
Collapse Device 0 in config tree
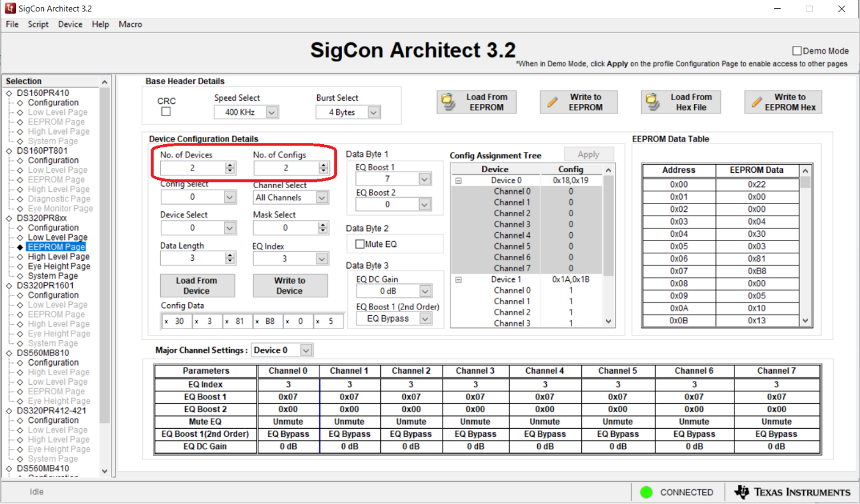coord(458,181)
